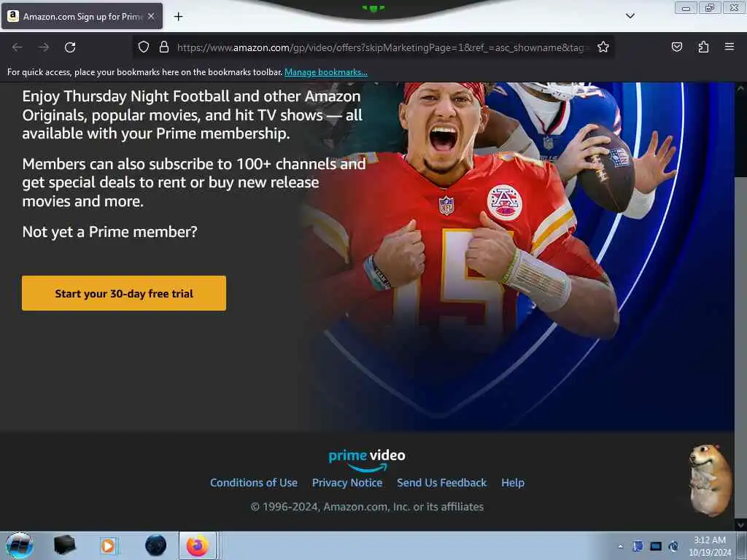Open the Extensions puzzle icon
The width and height of the screenshot is (747, 560).
[x=703, y=47]
